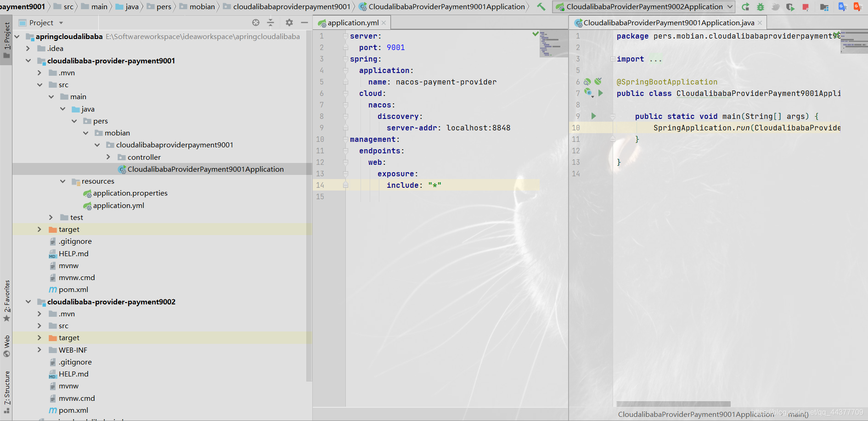Select application.properties in the project tree
Viewport: 868px width, 421px height.
click(x=130, y=193)
